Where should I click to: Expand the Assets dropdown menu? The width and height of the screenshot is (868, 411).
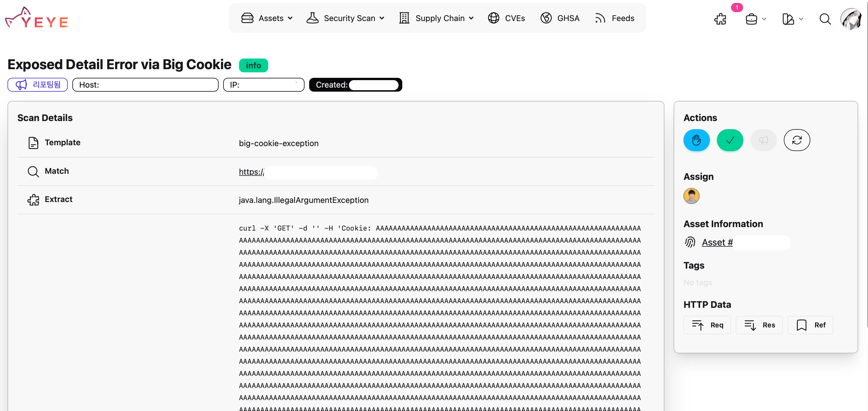(x=267, y=18)
